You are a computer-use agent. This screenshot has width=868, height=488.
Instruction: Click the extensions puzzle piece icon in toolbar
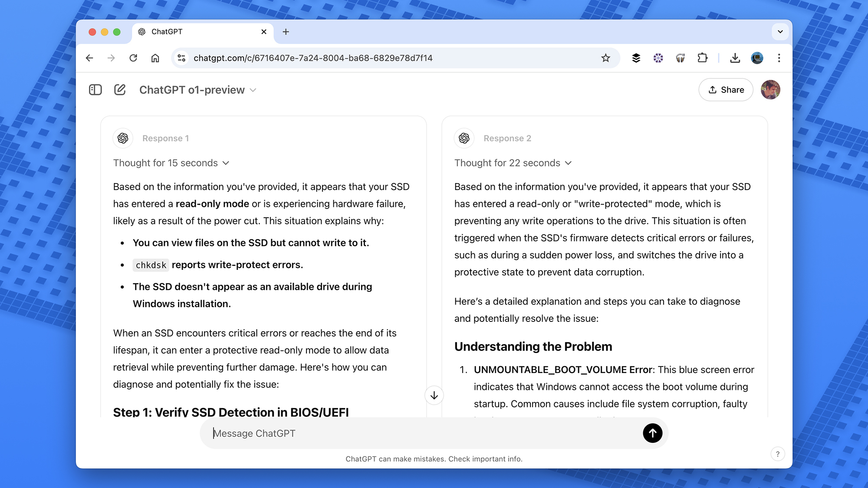703,58
